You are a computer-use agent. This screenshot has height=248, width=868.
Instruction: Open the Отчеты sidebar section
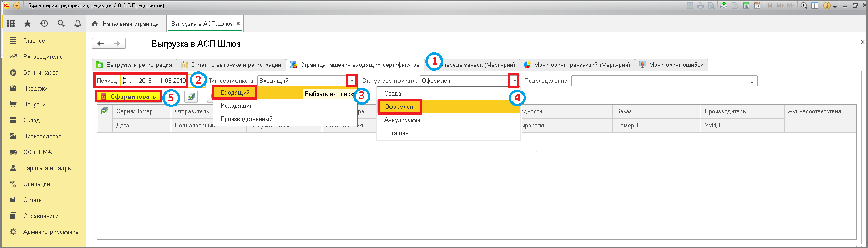tap(44, 200)
